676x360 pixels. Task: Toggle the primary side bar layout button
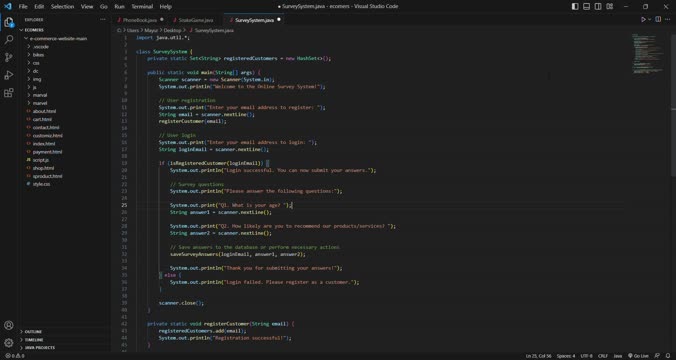575,6
